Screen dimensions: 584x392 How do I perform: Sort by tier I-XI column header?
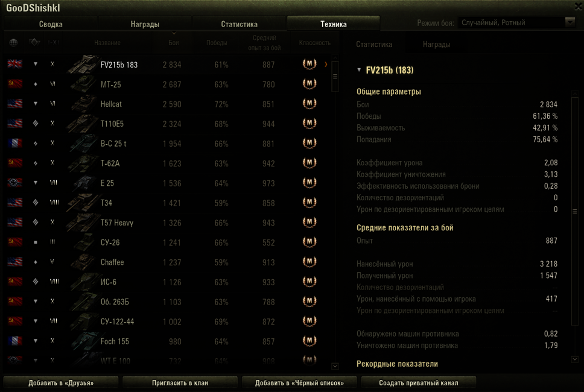(53, 42)
